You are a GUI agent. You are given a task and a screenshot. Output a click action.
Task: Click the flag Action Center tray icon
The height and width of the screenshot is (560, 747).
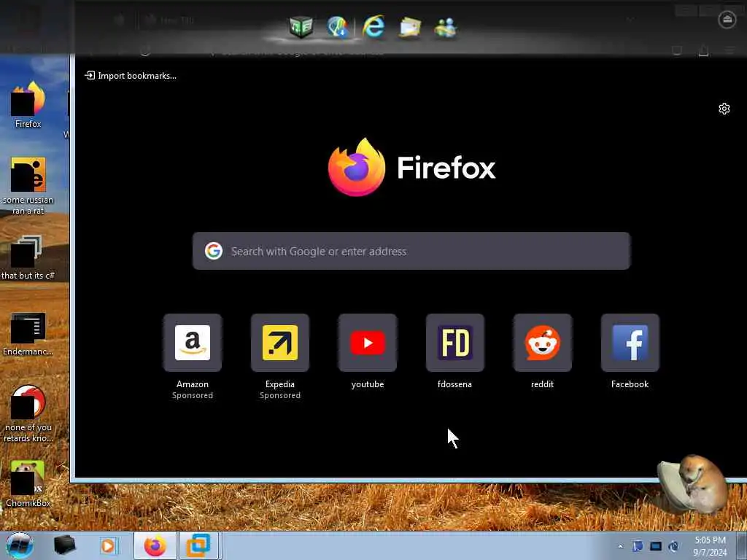pyautogui.click(x=638, y=546)
